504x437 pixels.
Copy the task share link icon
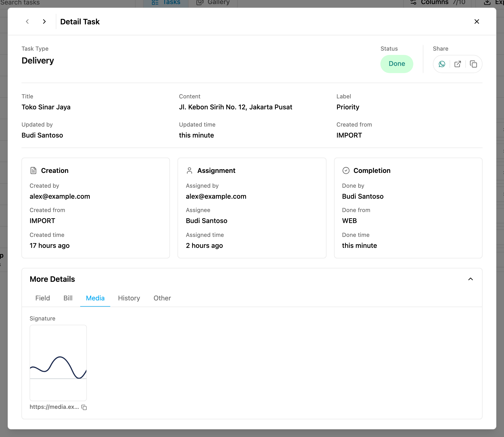click(x=473, y=64)
